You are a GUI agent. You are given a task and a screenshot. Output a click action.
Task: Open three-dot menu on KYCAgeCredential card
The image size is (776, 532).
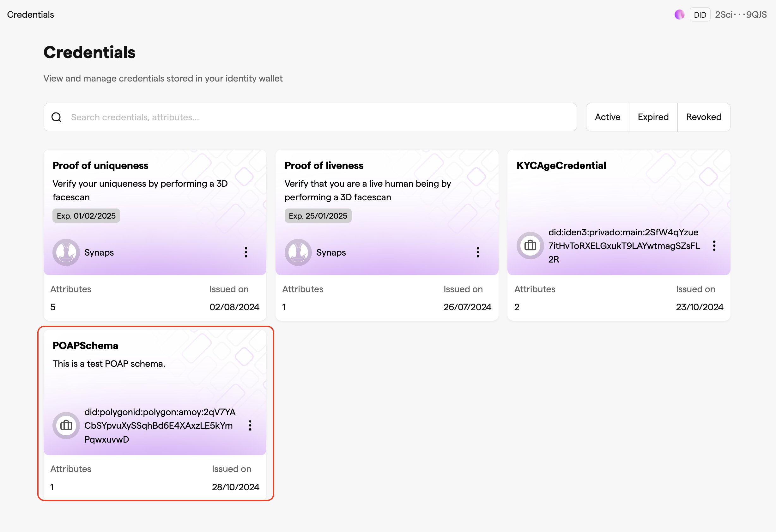pyautogui.click(x=714, y=246)
